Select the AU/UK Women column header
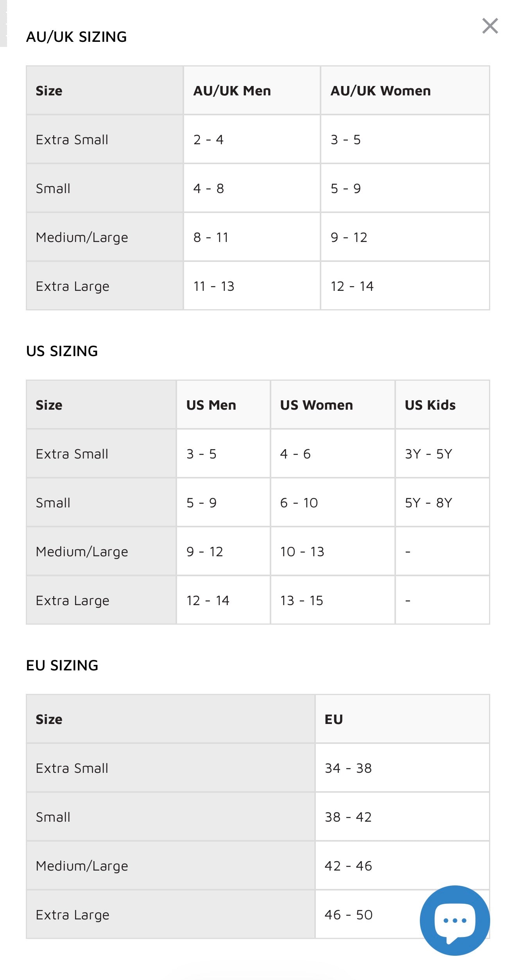The height and width of the screenshot is (980, 516). click(405, 90)
